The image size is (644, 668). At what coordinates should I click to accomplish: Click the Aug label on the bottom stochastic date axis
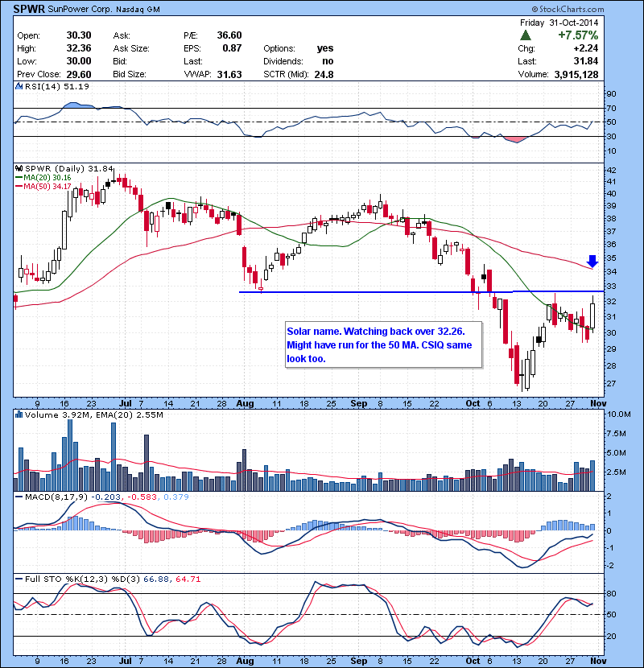(x=245, y=661)
